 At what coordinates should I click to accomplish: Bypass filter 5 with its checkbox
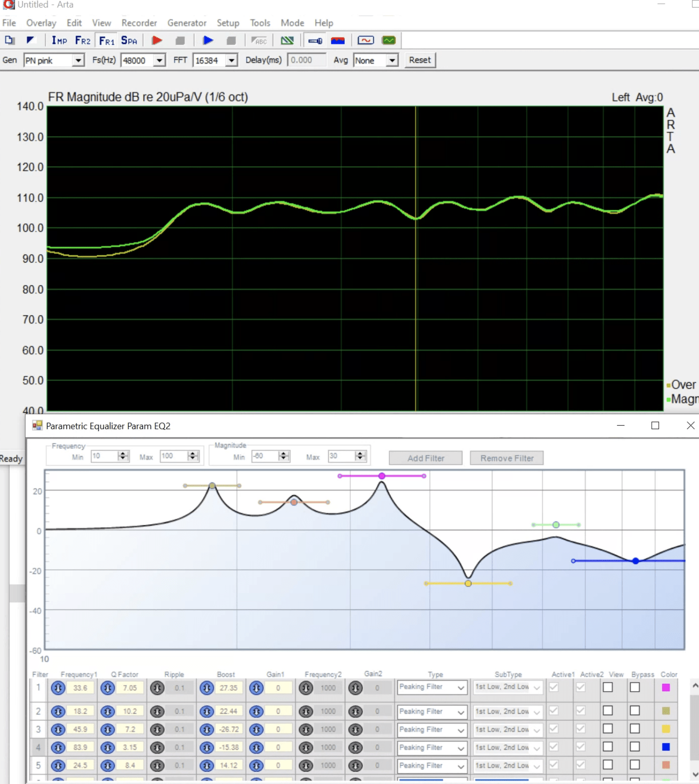(x=635, y=765)
